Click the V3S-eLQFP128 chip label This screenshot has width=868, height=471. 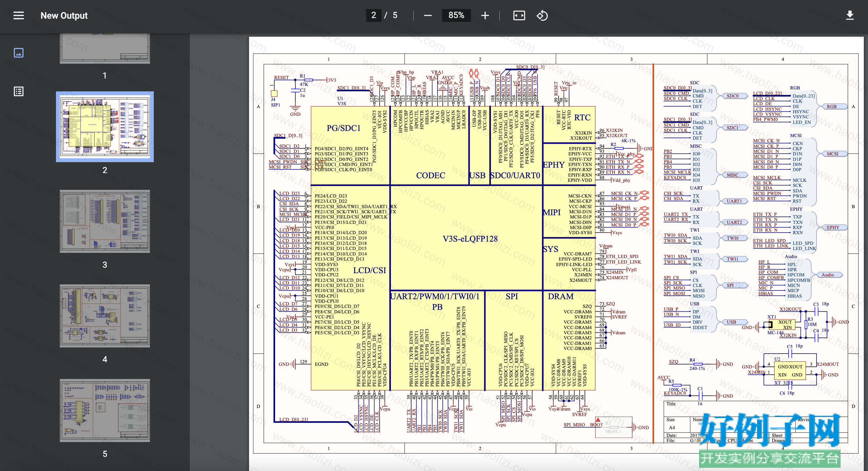pyautogui.click(x=470, y=239)
